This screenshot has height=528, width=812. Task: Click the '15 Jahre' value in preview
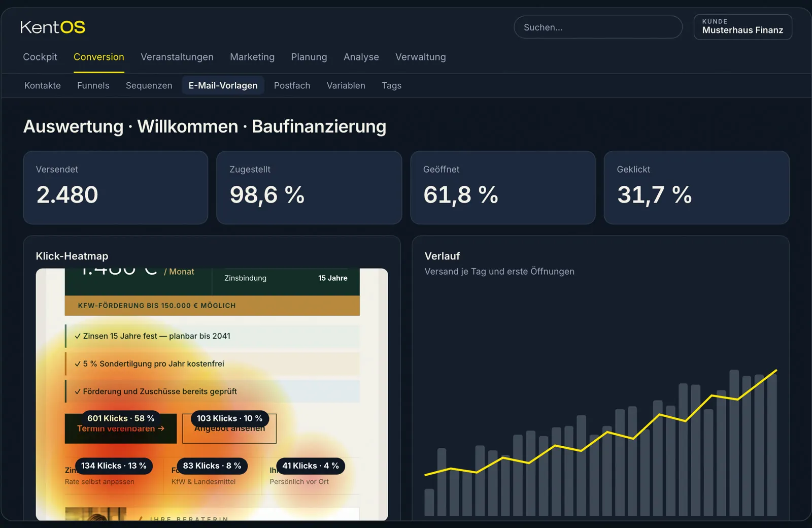(x=333, y=278)
